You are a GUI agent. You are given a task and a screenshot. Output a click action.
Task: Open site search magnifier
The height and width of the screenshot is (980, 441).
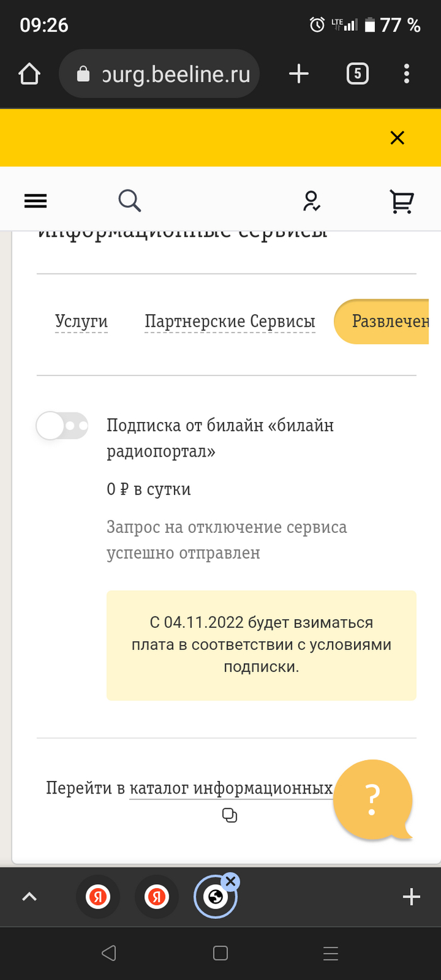pos(130,201)
